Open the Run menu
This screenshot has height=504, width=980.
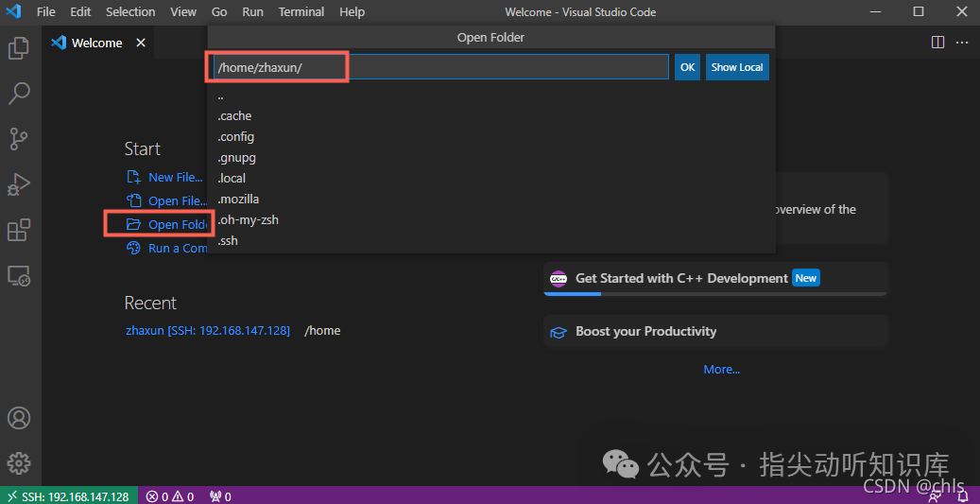[252, 12]
